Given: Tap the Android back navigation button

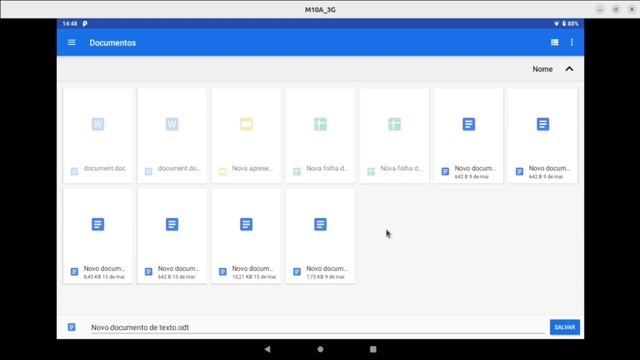Looking at the screenshot, I should pos(267,349).
